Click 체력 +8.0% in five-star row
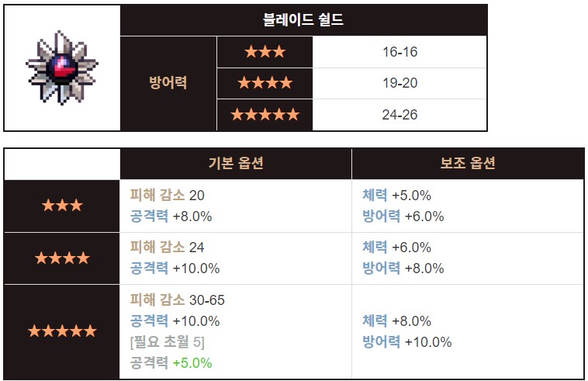Image resolution: width=588 pixels, height=381 pixels. coord(396,321)
